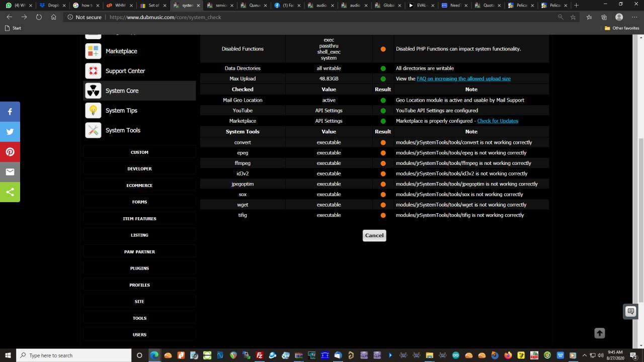The width and height of the screenshot is (644, 362).
Task: Expand the ITEM FEATURES category
Action: 139,219
